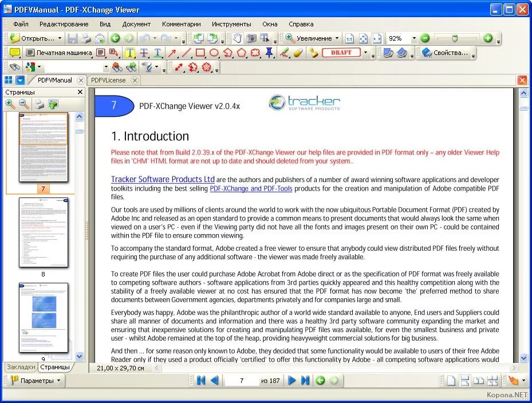Select the Text Box tool
This screenshot has width=532, height=403.
click(100, 53)
